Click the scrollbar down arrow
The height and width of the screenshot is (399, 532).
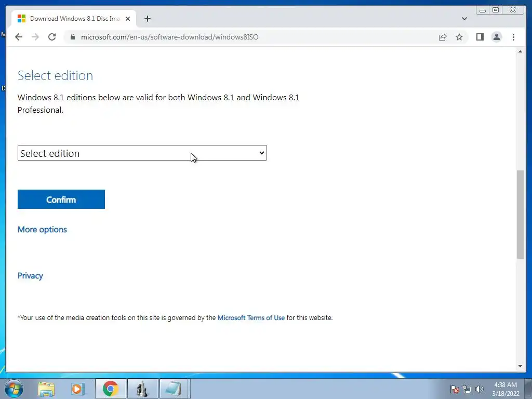click(520, 366)
